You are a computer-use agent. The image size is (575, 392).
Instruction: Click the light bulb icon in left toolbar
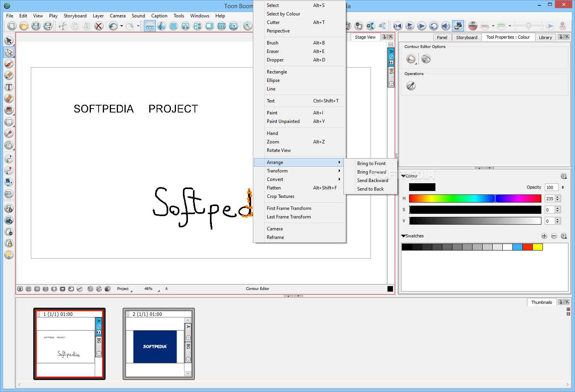[x=9, y=255]
